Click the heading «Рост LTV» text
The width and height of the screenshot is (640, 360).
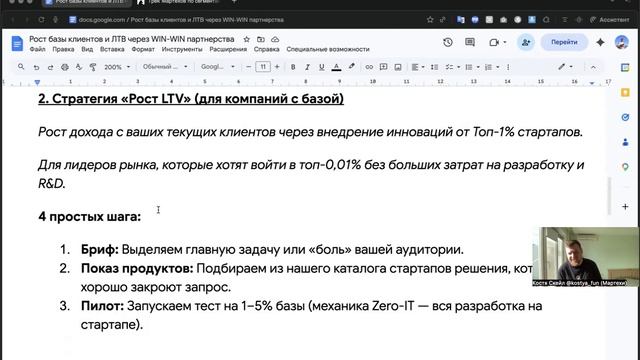[191, 99]
